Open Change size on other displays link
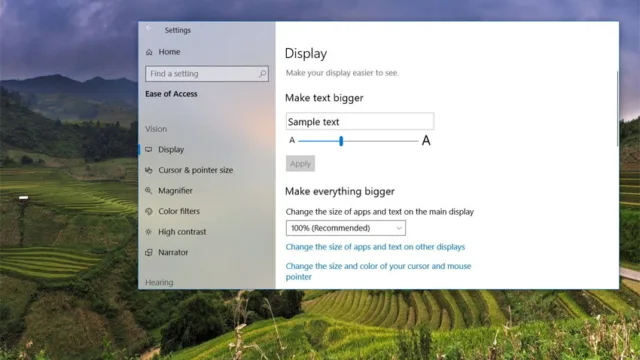This screenshot has width=640, height=360. click(375, 247)
